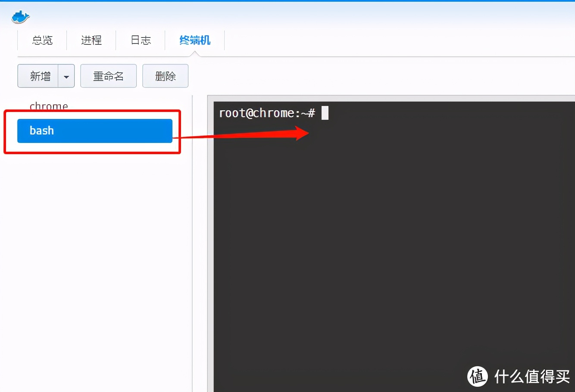Open the 日志 tab
Viewport: 575px width, 392px height.
point(141,40)
